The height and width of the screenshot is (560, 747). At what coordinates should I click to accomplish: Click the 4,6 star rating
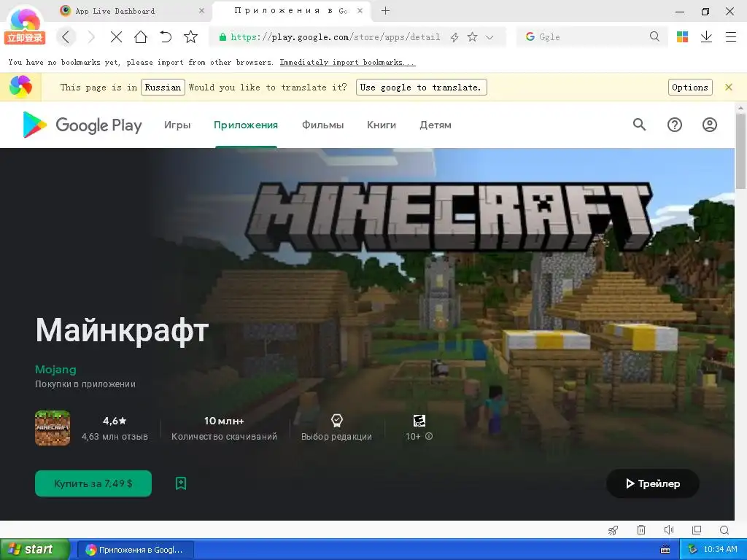tap(115, 421)
